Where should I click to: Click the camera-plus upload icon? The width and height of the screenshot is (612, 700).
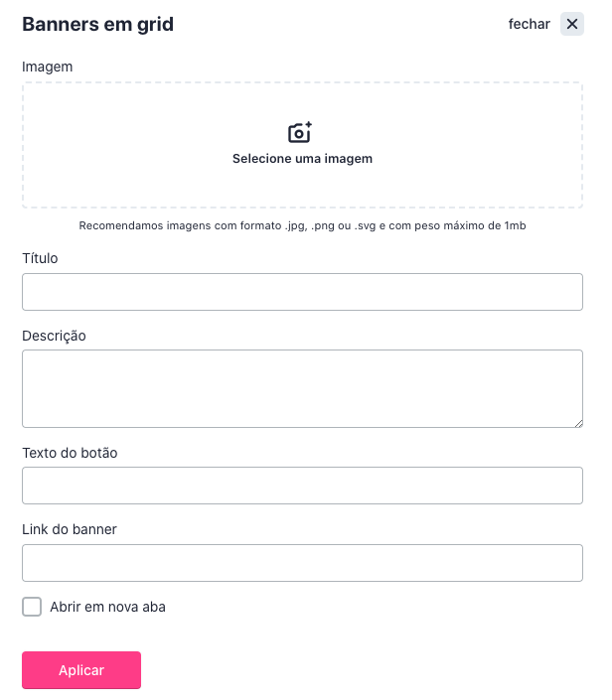tap(300, 132)
